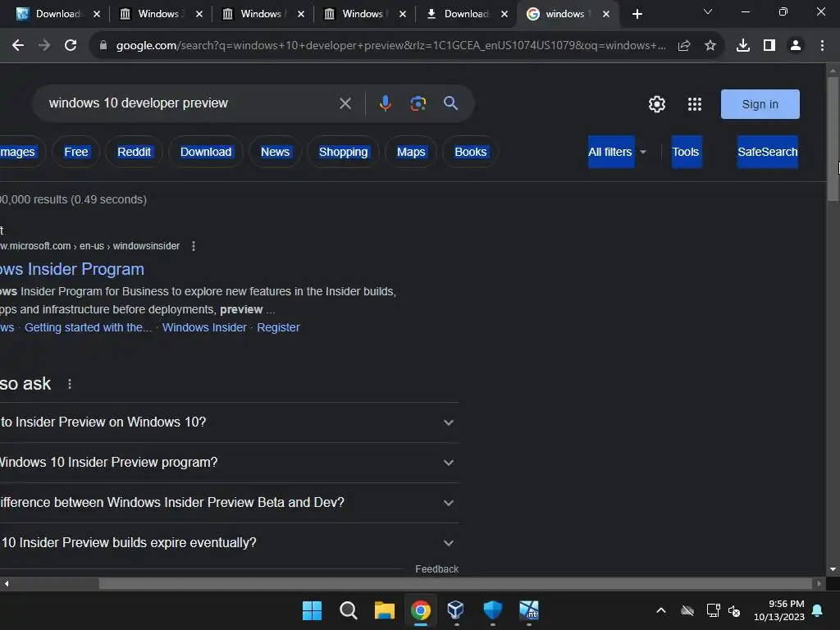Open the Chrome downloads icon
Image resolution: width=840 pixels, height=630 pixels.
(743, 46)
